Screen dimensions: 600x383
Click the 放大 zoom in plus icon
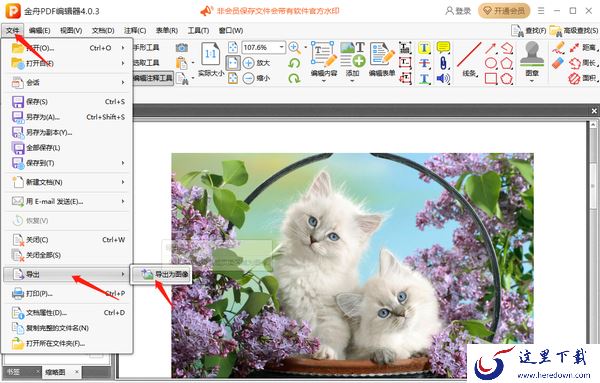pyautogui.click(x=249, y=63)
